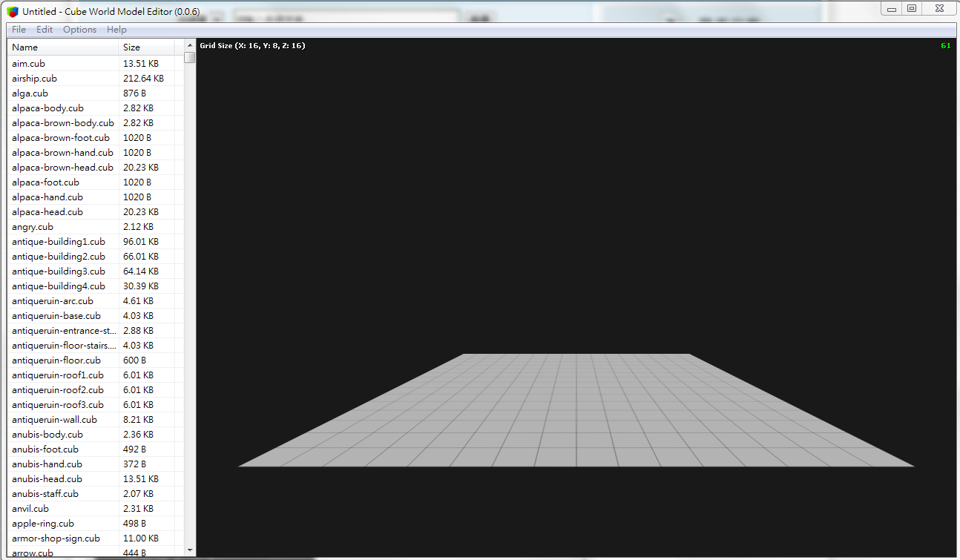
Task: Select angry.cub from the list
Action: pos(33,227)
